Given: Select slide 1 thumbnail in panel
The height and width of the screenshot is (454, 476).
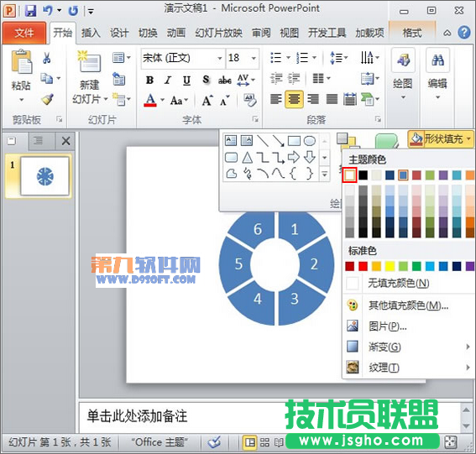Looking at the screenshot, I should point(44,176).
